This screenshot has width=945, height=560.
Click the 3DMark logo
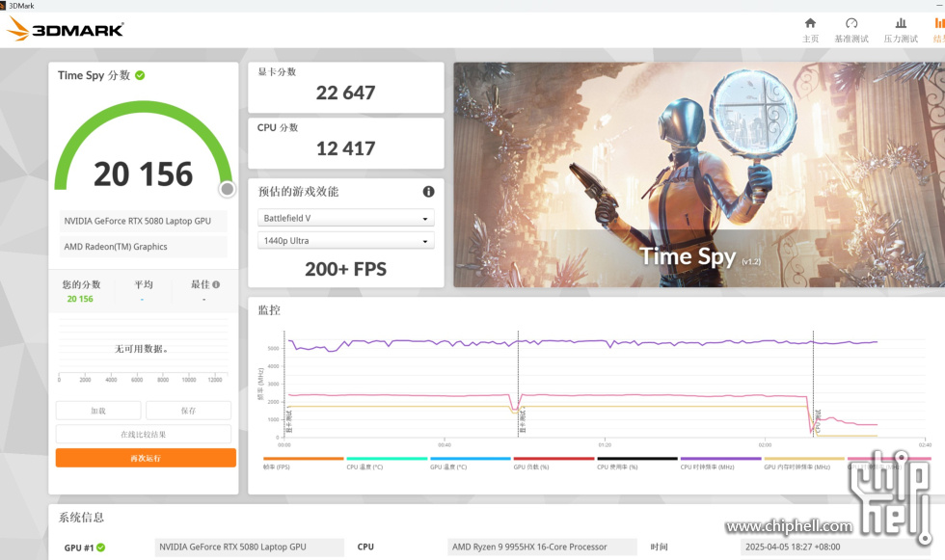pyautogui.click(x=66, y=29)
